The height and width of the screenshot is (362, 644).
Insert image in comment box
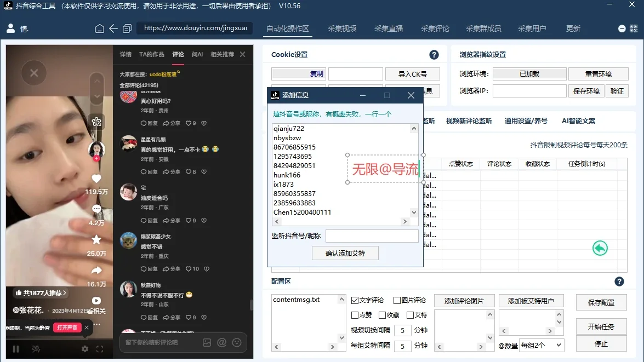coord(207,342)
